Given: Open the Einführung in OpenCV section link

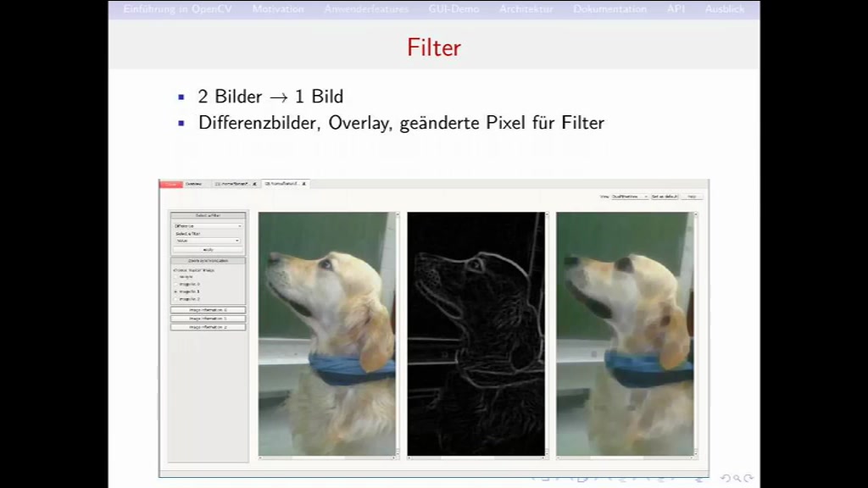Looking at the screenshot, I should point(177,8).
